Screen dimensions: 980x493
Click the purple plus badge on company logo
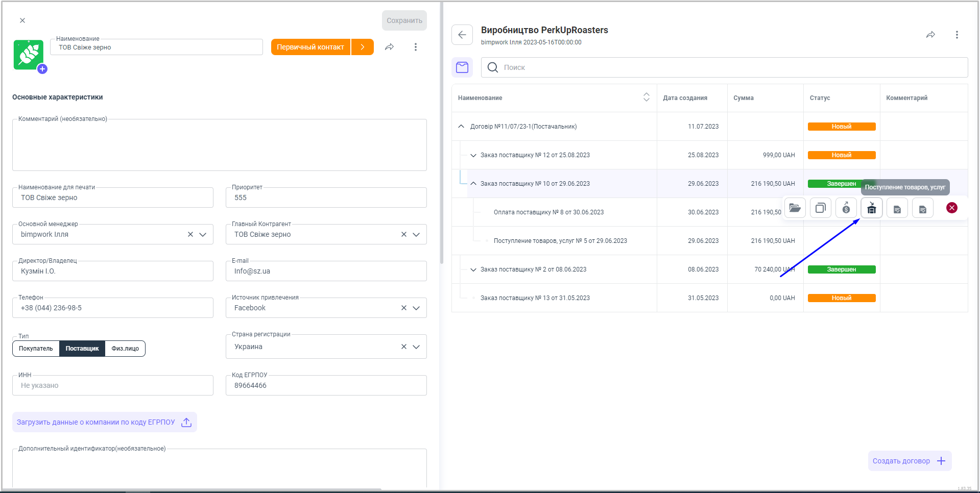coord(42,69)
